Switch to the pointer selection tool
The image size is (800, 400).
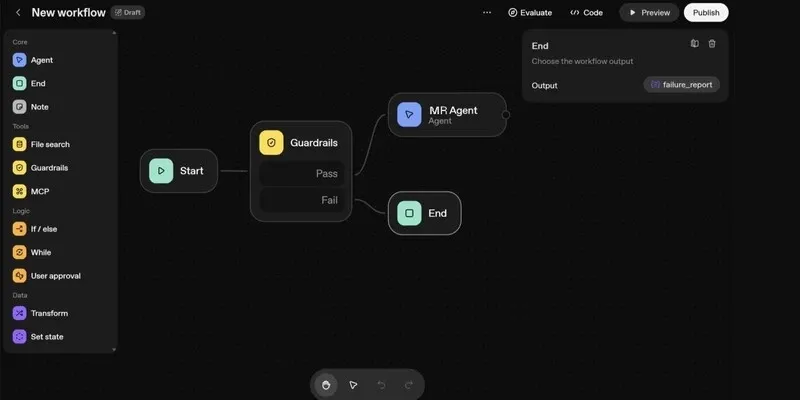(x=353, y=385)
